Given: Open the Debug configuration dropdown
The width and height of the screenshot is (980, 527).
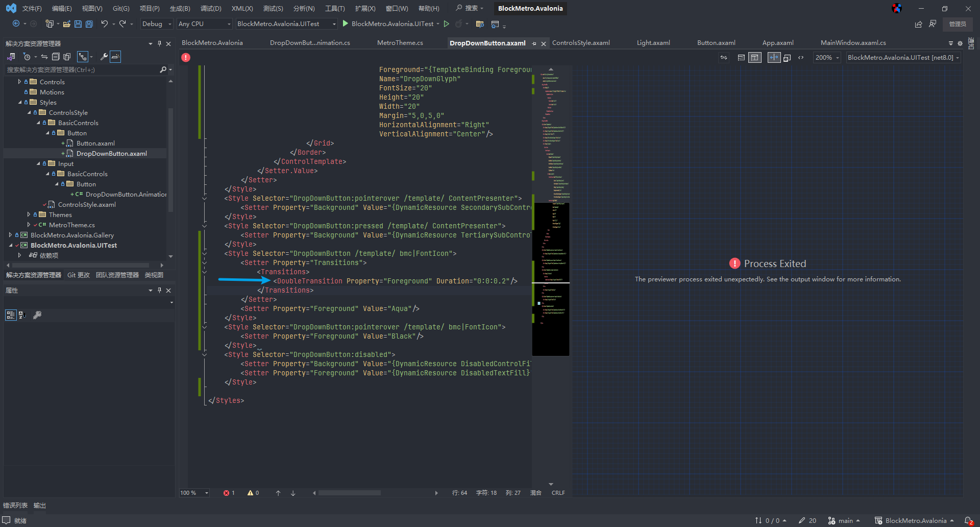Looking at the screenshot, I should 157,23.
